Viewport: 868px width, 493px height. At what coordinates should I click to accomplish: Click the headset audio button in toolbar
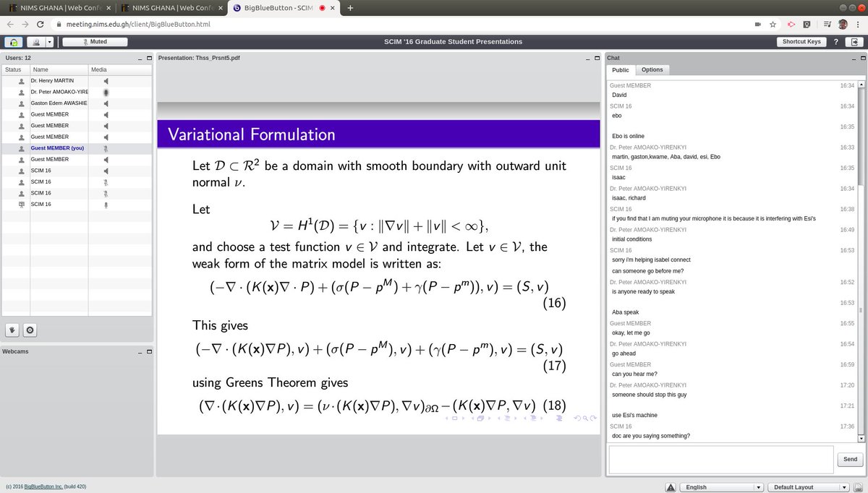tap(13, 42)
